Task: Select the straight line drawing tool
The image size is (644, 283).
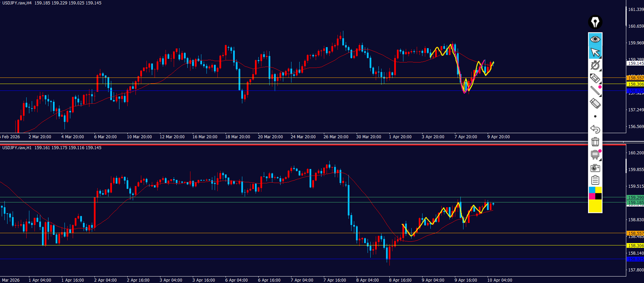Action: (595, 90)
